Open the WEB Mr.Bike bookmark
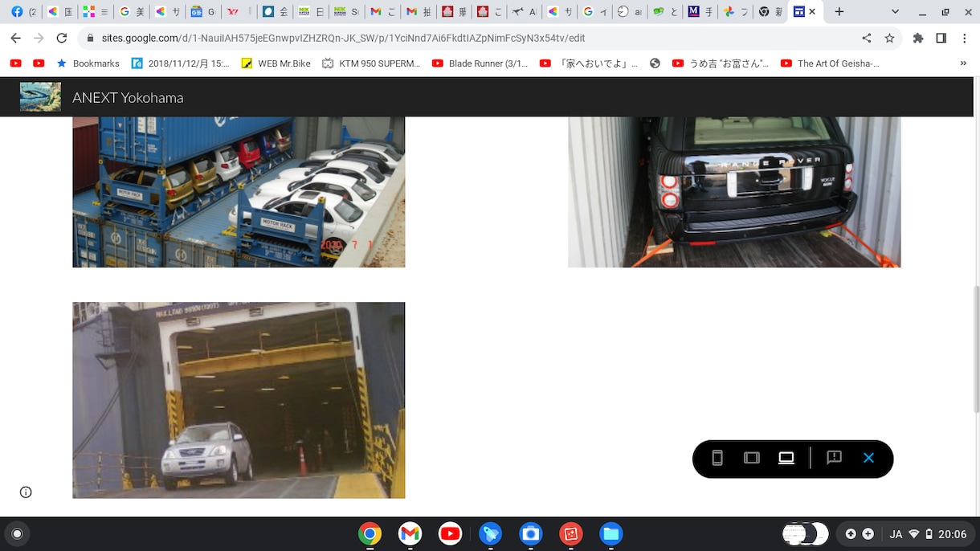Image resolution: width=980 pixels, height=551 pixels. [276, 63]
